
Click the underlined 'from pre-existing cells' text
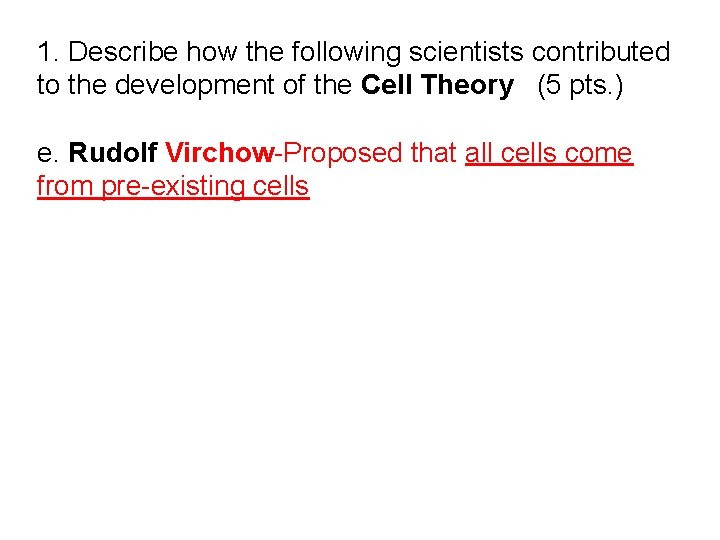point(173,186)
